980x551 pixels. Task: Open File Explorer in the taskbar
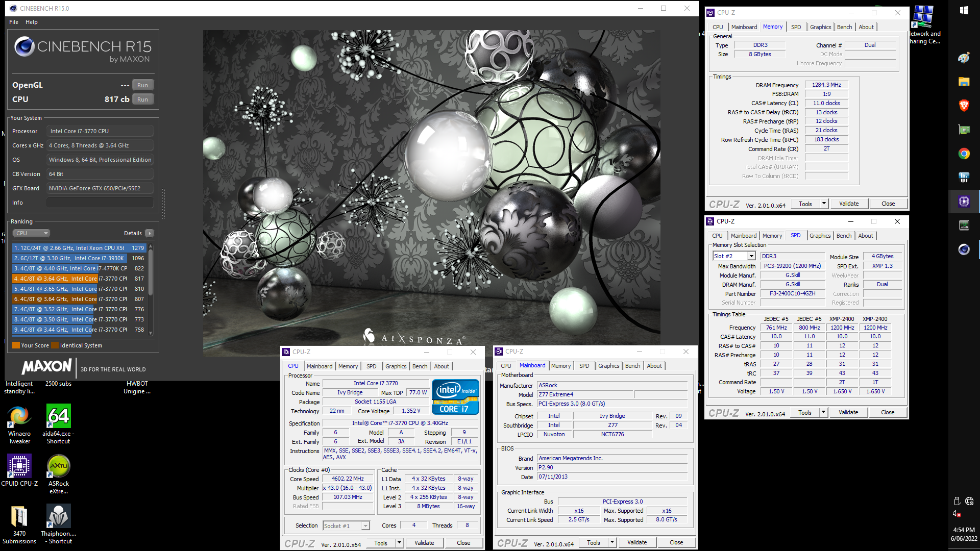(964, 82)
